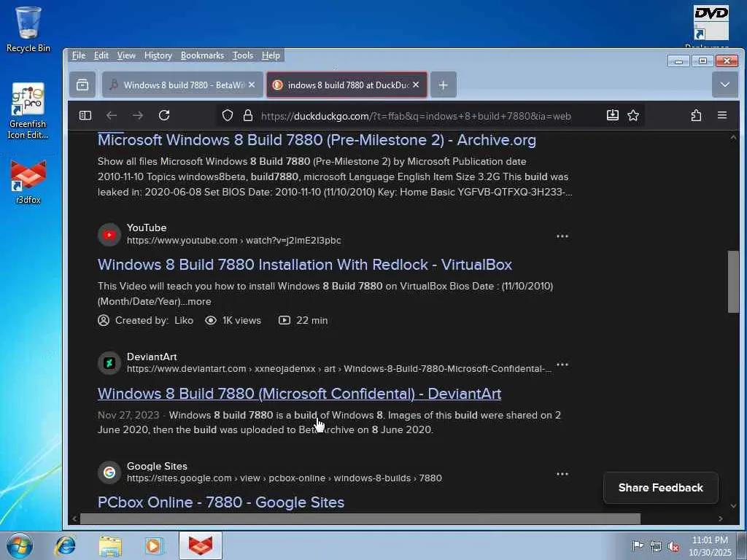The image size is (747, 560).
Task: Open tracking protection shield icon
Action: (228, 116)
